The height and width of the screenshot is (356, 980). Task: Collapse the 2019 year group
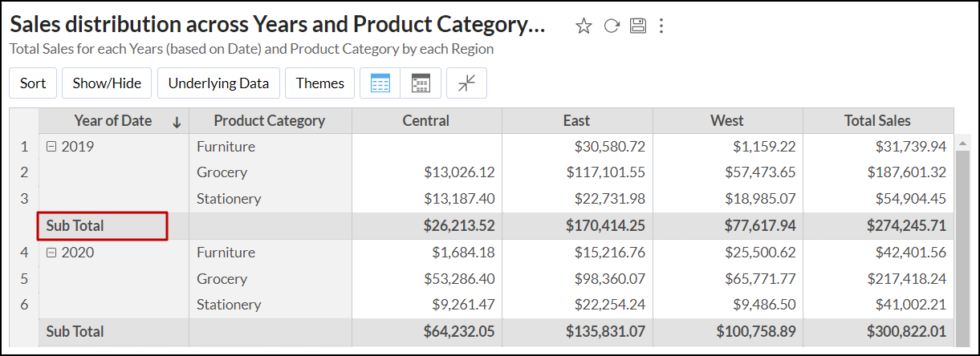(x=51, y=147)
